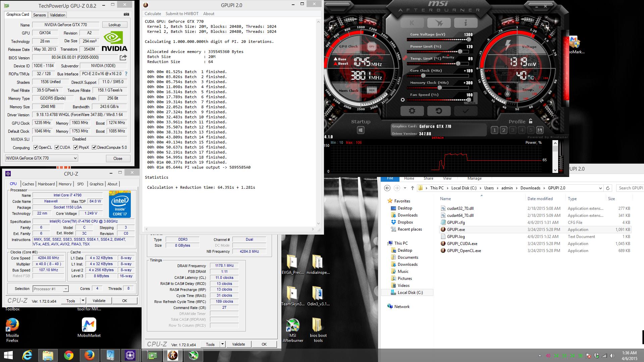The width and height of the screenshot is (644, 362).
Task: Click the GPU-Z BIOS export share icon
Action: pyautogui.click(x=123, y=57)
